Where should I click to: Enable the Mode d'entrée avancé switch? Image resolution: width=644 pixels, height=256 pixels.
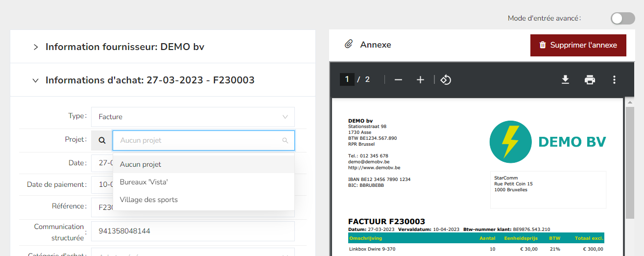click(x=622, y=19)
